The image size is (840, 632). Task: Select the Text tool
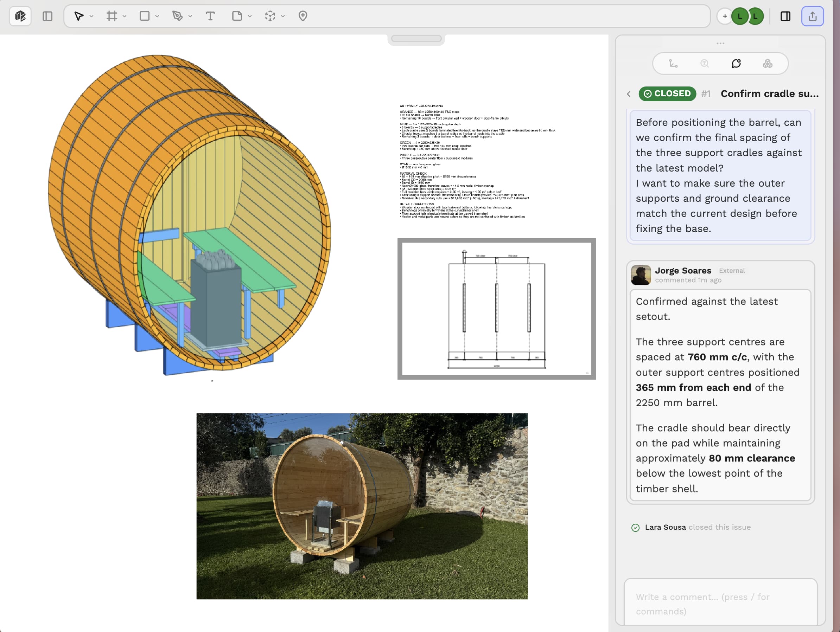(x=210, y=16)
